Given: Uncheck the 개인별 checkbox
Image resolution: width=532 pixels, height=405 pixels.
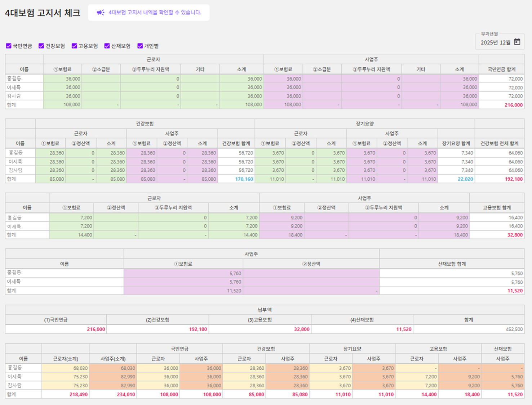Looking at the screenshot, I should (140, 46).
